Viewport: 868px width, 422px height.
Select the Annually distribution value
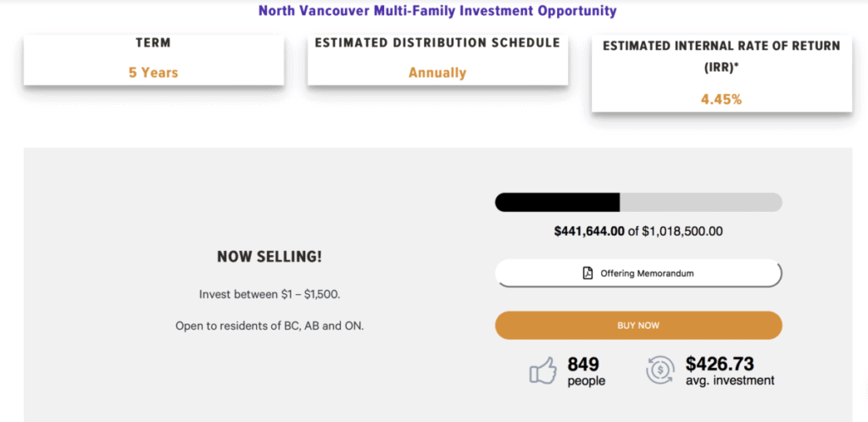(x=437, y=73)
